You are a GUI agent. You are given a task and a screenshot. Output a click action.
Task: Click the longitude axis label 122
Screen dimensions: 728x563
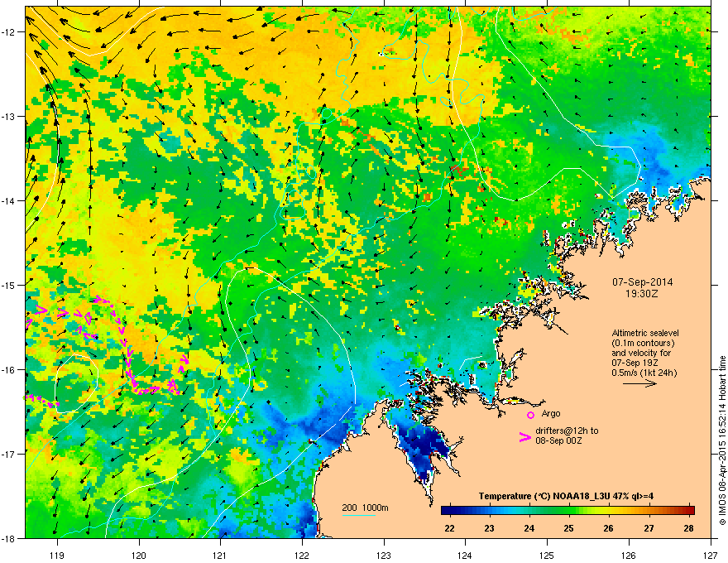click(x=302, y=555)
